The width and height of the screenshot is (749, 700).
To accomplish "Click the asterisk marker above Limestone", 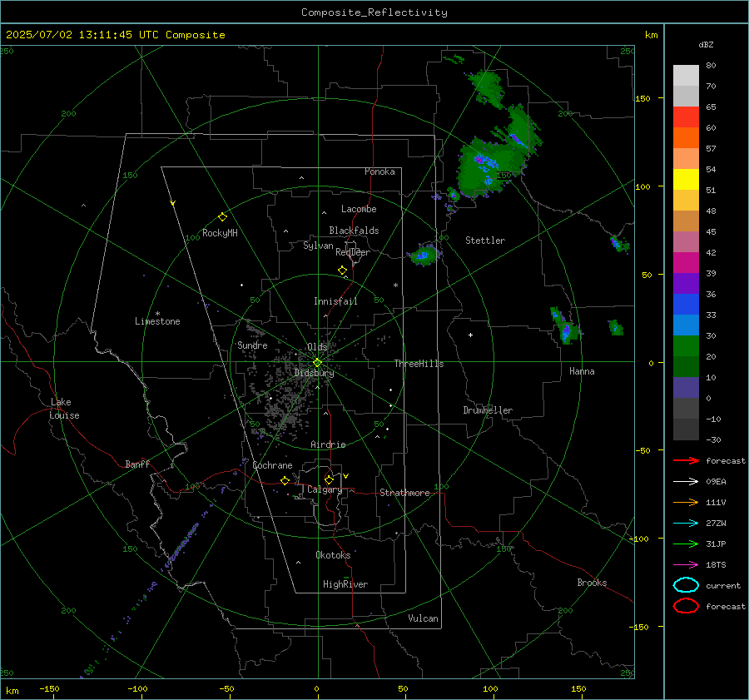I will (x=157, y=314).
